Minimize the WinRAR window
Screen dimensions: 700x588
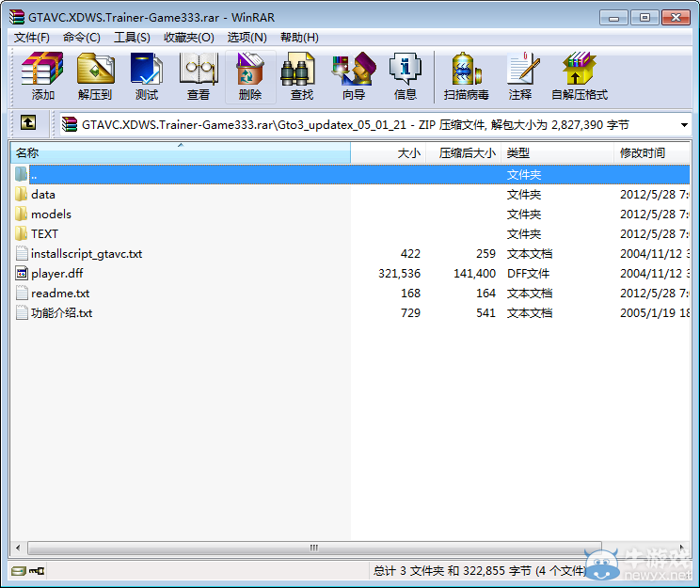tap(613, 18)
